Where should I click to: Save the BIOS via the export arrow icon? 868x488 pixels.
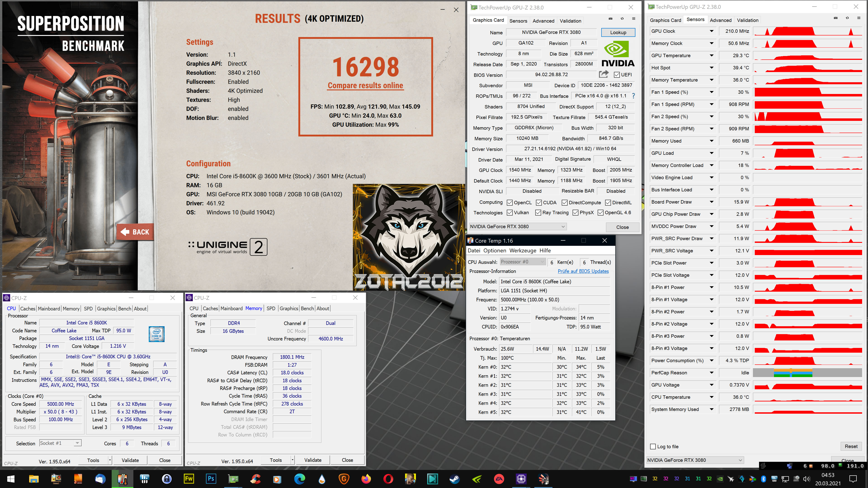[604, 74]
